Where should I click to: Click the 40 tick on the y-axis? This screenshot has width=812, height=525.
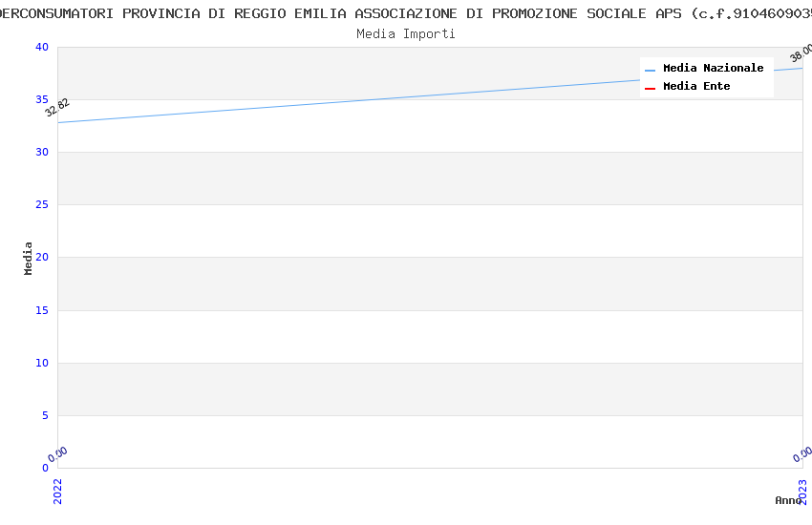click(x=41, y=48)
